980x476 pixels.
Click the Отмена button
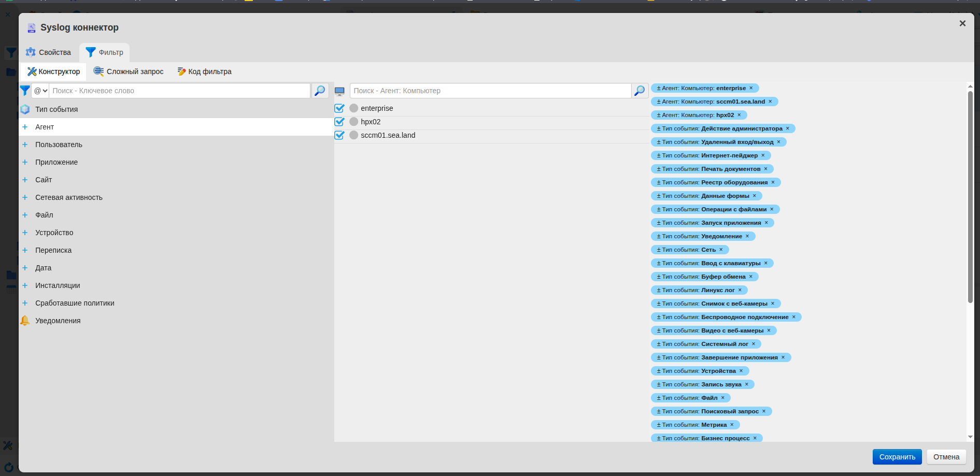click(x=946, y=457)
